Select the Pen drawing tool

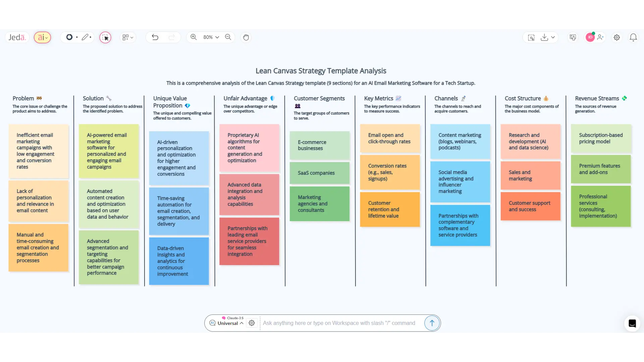point(85,37)
